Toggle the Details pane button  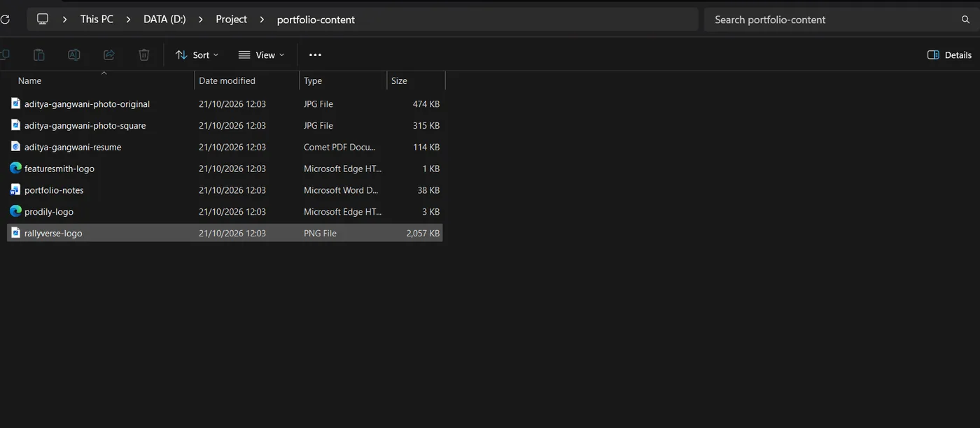coord(949,55)
